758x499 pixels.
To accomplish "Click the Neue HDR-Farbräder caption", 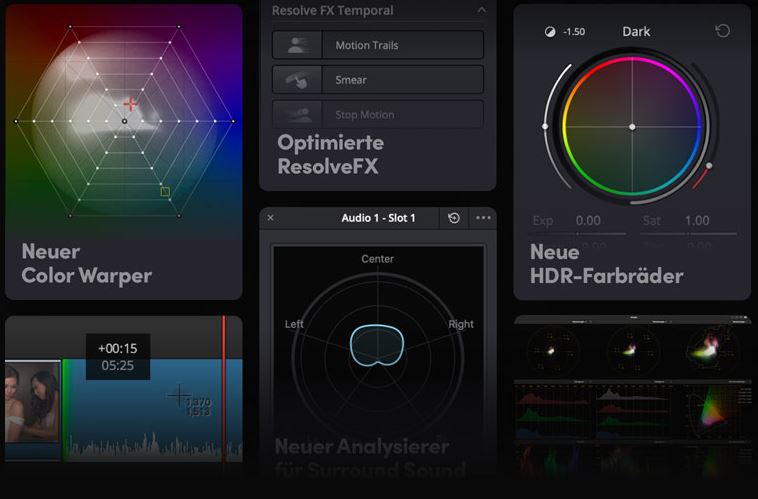I will (x=607, y=264).
